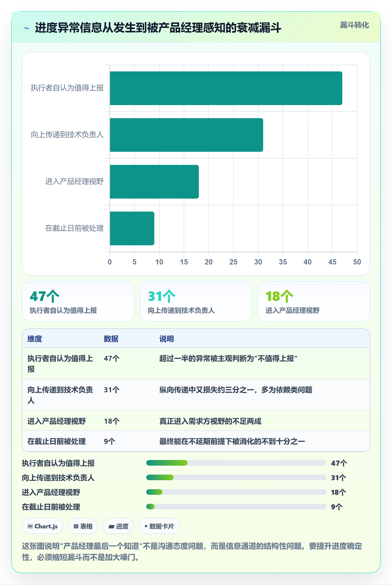This screenshot has width=392, height=585.
Task: Click table cell 纵向传递中又损失约三分之一，多为依赖类问题
Action: tap(236, 390)
